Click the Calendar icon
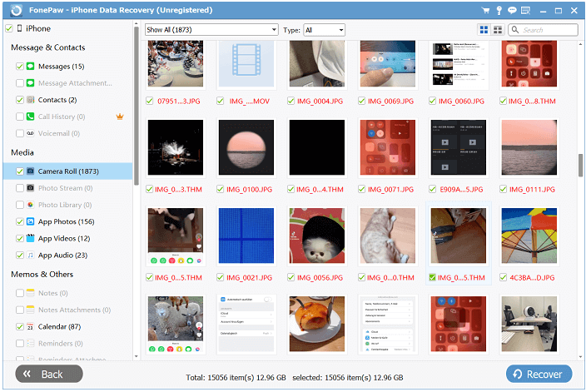Image resolution: width=586 pixels, height=392 pixels. (x=31, y=326)
